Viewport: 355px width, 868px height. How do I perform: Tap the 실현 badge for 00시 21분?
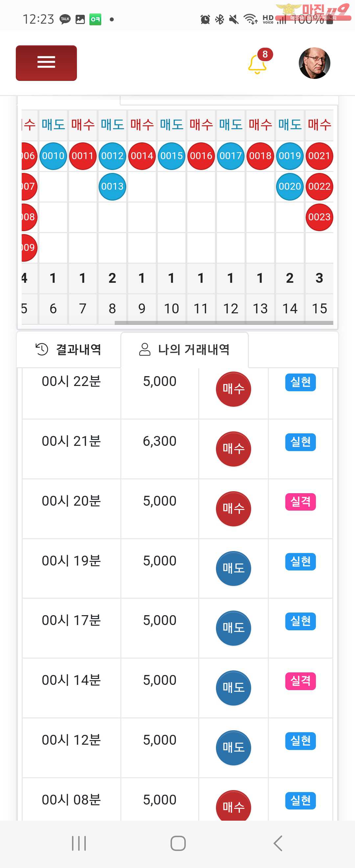coord(300,442)
